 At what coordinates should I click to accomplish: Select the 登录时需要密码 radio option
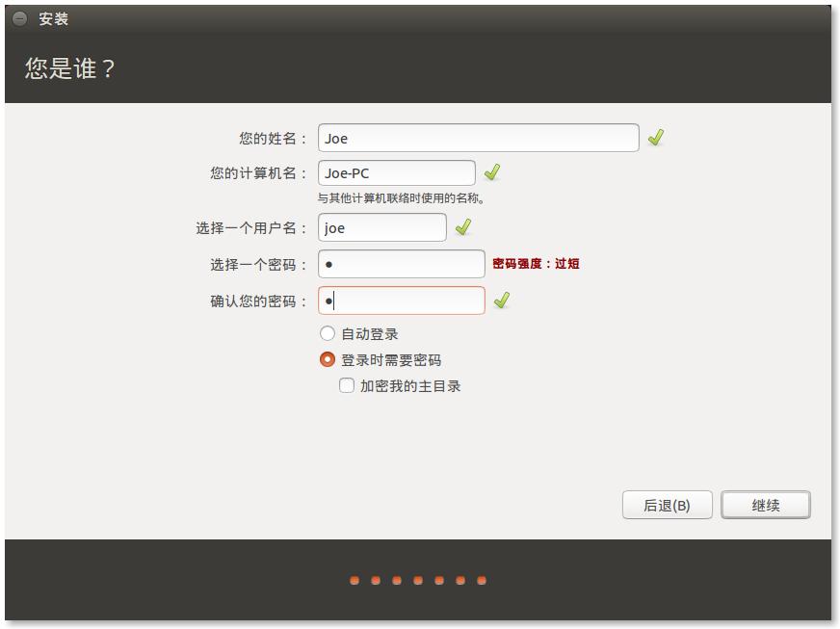pos(328,360)
